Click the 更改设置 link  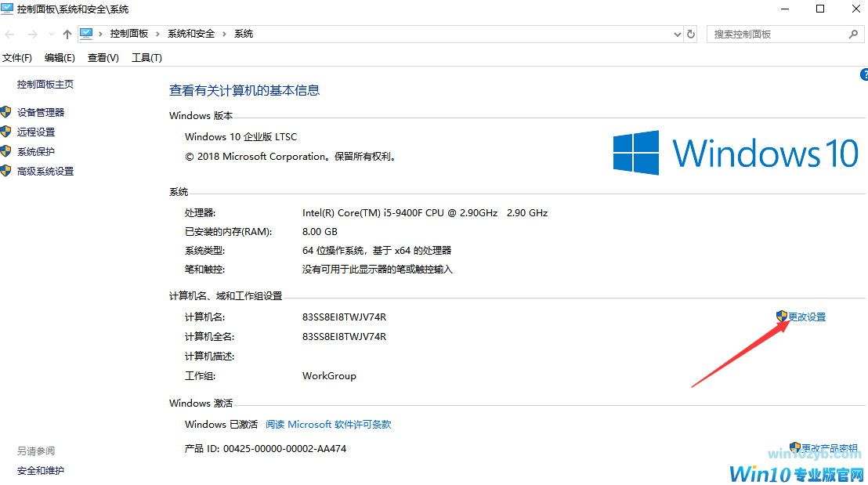(x=806, y=317)
